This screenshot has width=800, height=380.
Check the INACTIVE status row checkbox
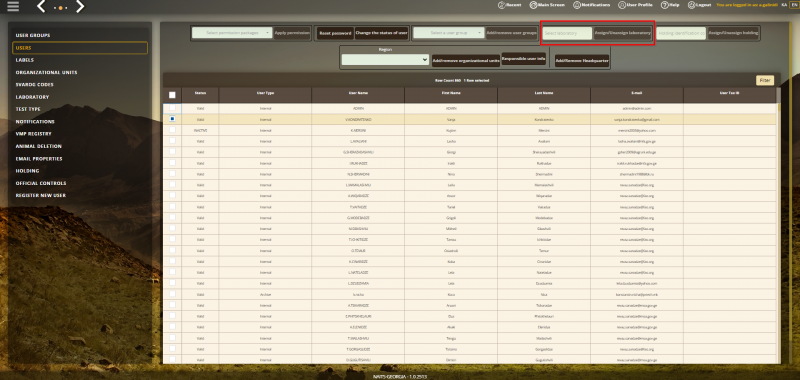point(172,130)
